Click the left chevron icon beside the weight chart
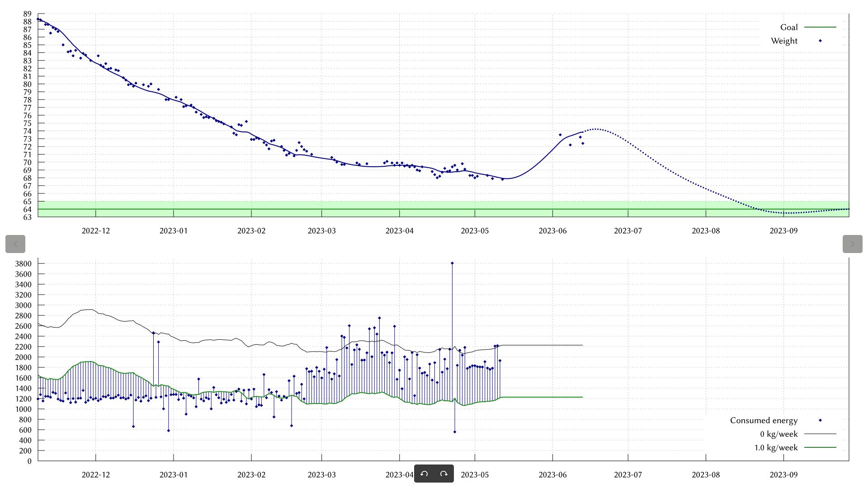The height and width of the screenshot is (488, 868). [x=16, y=244]
